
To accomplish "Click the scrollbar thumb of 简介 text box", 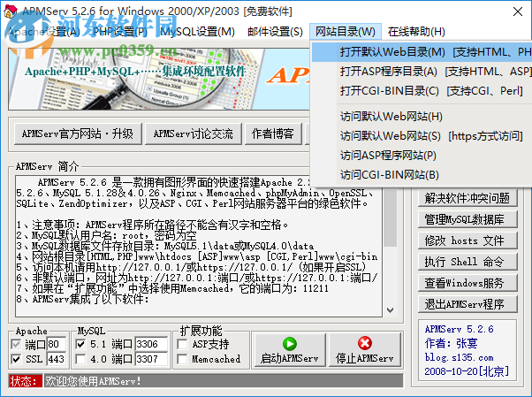I will [x=391, y=218].
